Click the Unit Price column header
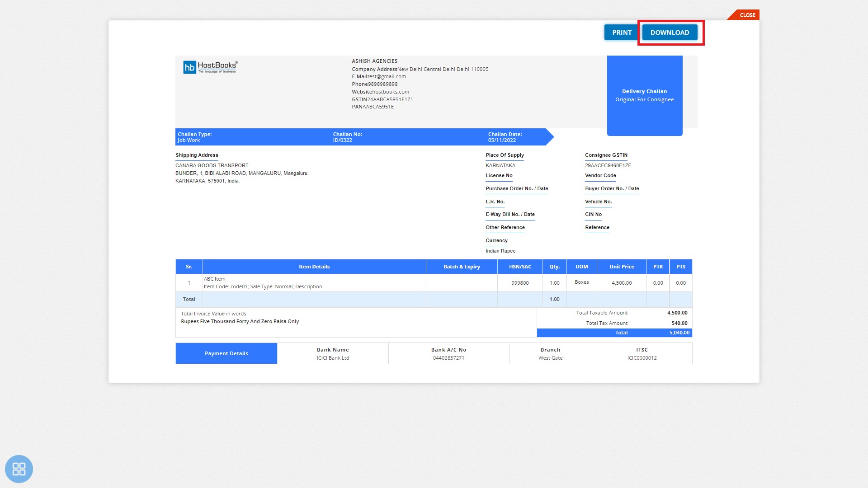The image size is (868, 488). (x=622, y=267)
